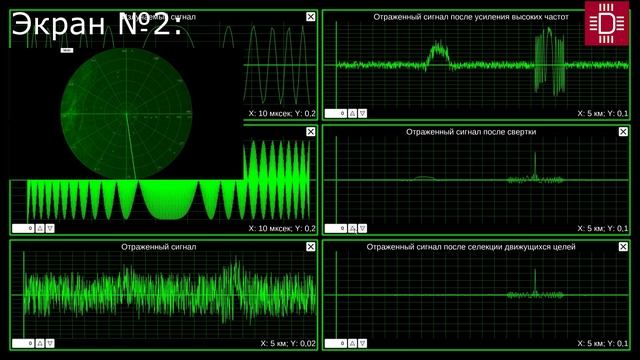640x360 pixels.
Task: Click X: 5 км scale in после свертки panel
Action: (602, 229)
